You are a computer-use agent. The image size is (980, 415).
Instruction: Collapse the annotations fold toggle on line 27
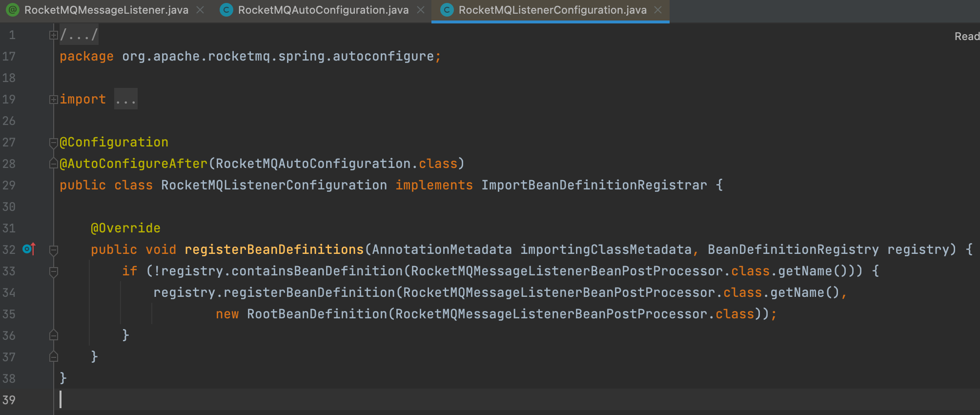pos(54,143)
